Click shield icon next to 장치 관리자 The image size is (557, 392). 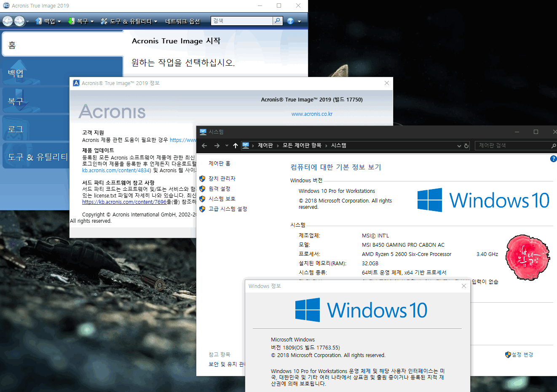(x=202, y=179)
